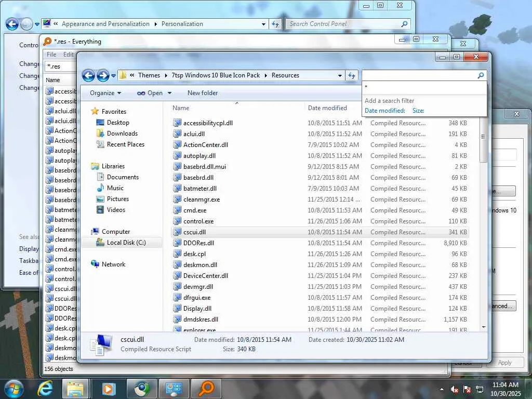Click the 7tsp Windows 10 Blue Icon Pack breadcrumb

(216, 75)
